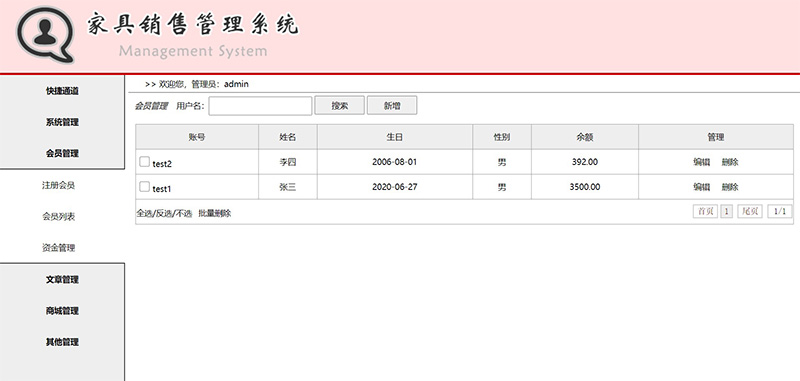This screenshot has height=381, width=800.
Task: Select birthday cell 2006-08-01
Action: [x=395, y=162]
